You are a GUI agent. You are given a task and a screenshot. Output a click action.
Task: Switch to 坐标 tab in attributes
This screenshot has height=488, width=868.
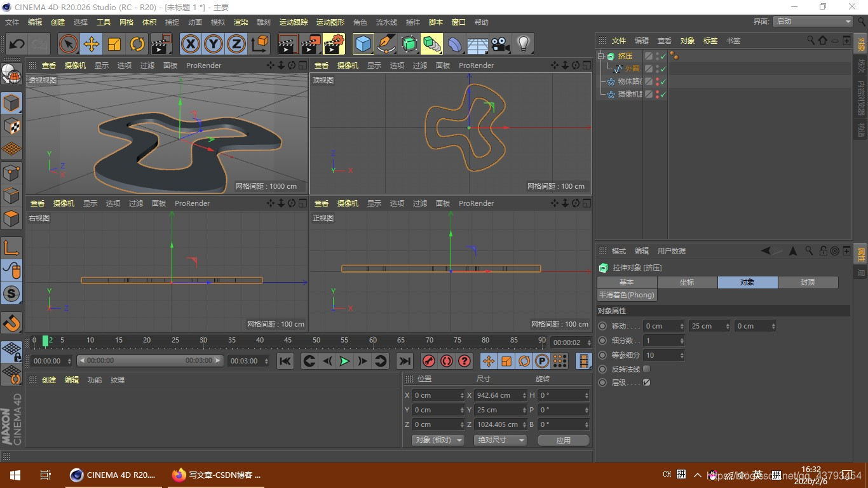pos(687,282)
